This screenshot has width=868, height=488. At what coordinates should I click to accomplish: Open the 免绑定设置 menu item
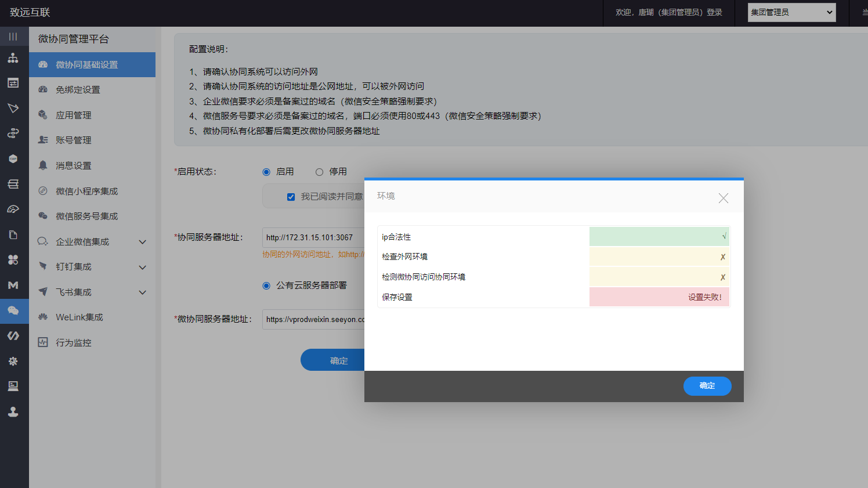[78, 90]
